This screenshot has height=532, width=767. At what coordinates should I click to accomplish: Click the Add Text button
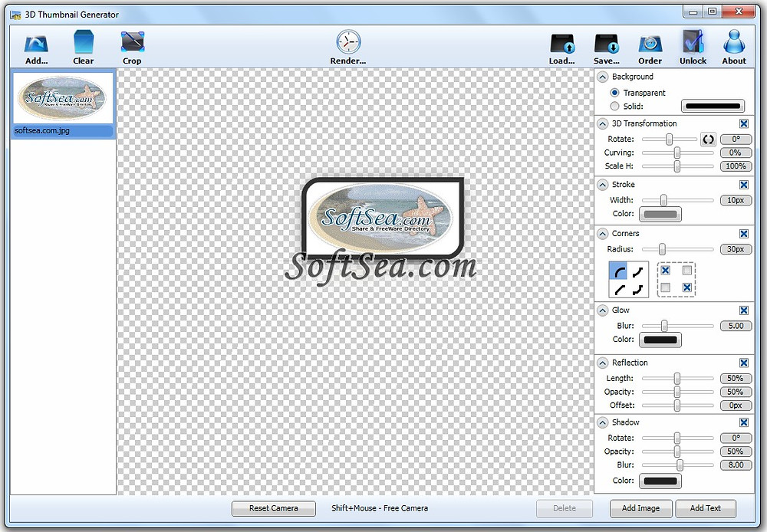pos(706,508)
